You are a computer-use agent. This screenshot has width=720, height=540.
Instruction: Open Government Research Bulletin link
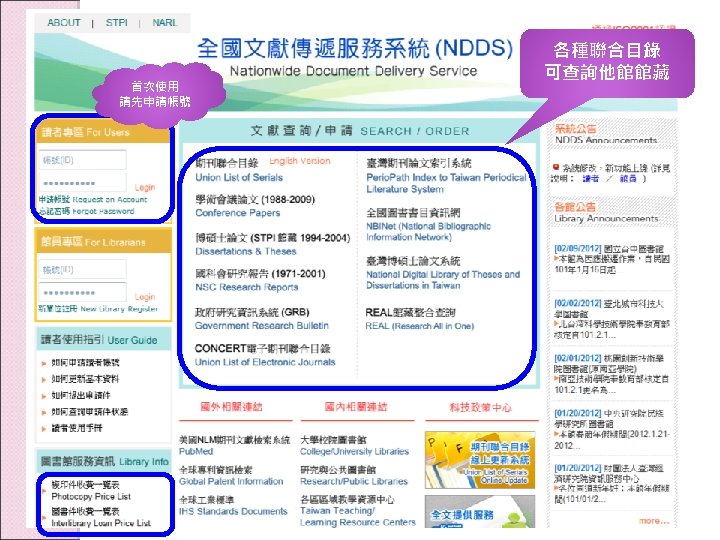click(x=262, y=326)
